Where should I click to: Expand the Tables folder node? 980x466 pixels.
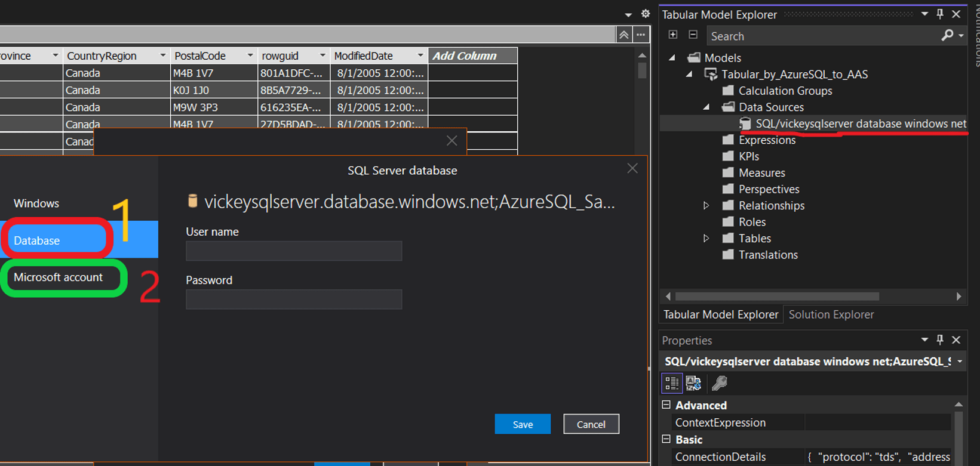click(x=706, y=239)
